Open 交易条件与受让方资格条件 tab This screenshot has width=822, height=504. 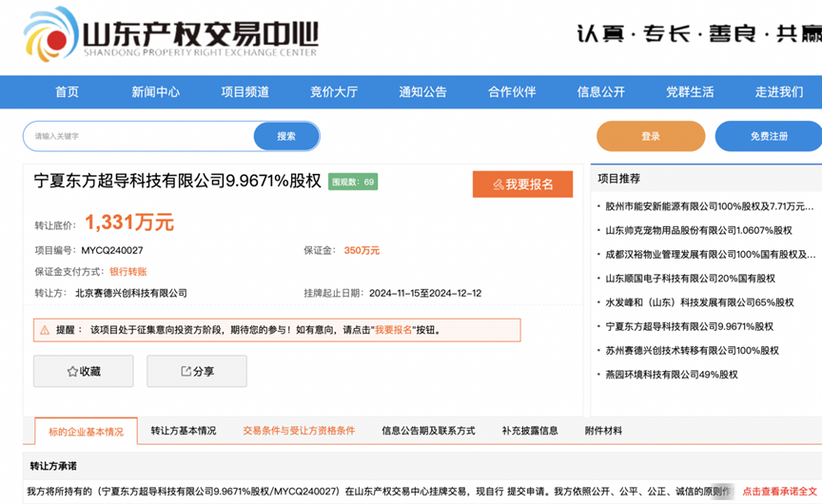coord(299,431)
